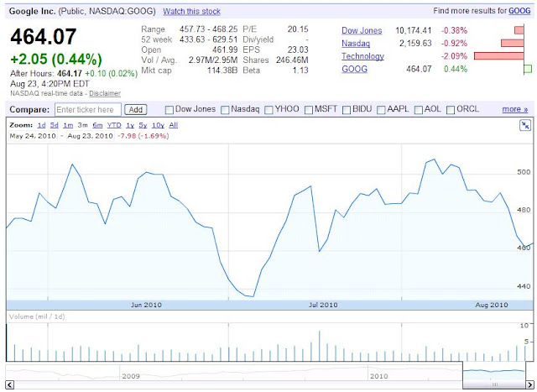Check the Nasdaq compare checkbox
Image resolution: width=537 pixels, height=392 pixels.
[225, 110]
